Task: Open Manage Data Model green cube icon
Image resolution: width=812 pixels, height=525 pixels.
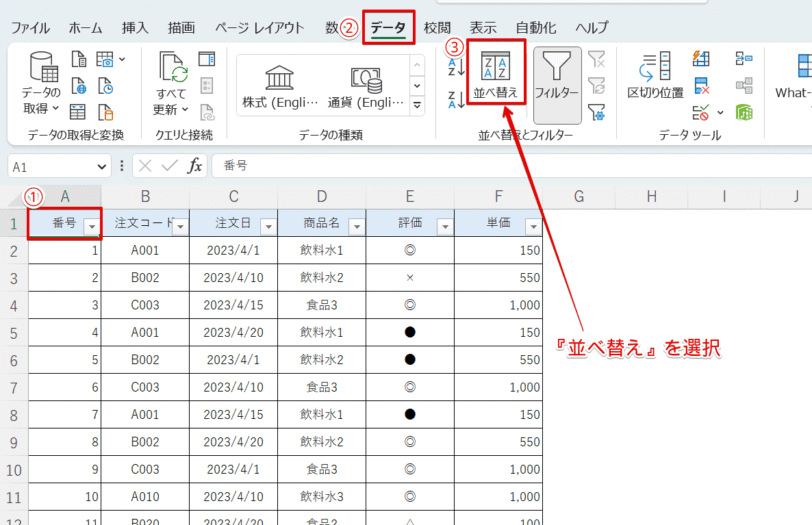Action: (744, 112)
